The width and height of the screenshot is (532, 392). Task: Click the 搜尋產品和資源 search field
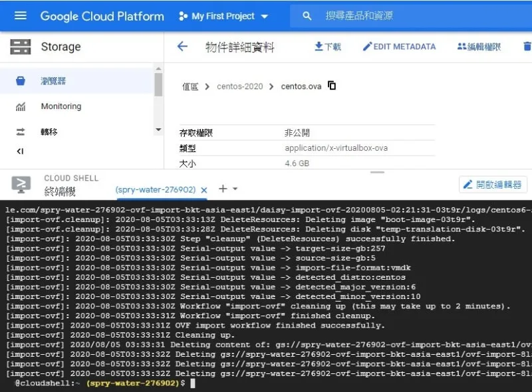click(x=399, y=15)
